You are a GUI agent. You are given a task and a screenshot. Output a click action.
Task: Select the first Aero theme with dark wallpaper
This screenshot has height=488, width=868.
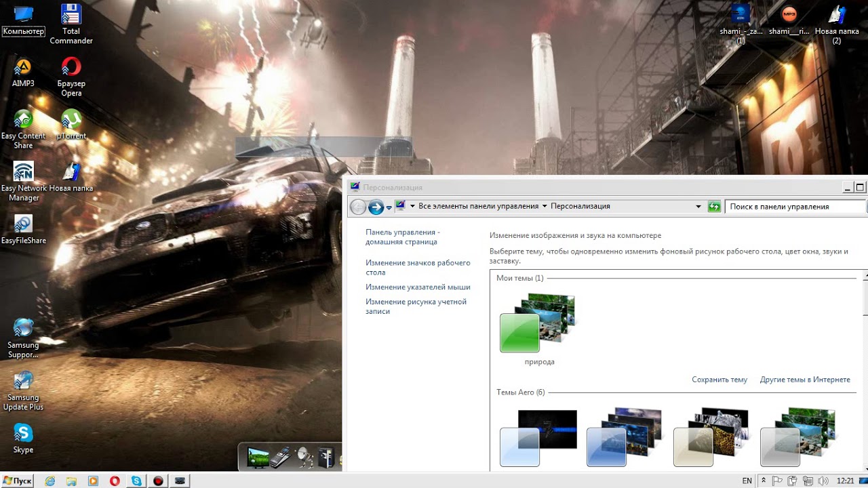(538, 438)
